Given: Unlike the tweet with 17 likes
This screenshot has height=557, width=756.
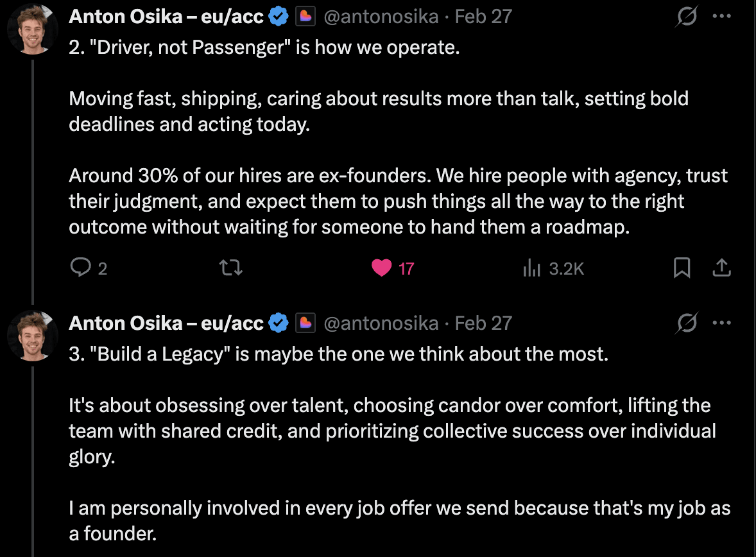Looking at the screenshot, I should coord(381,268).
